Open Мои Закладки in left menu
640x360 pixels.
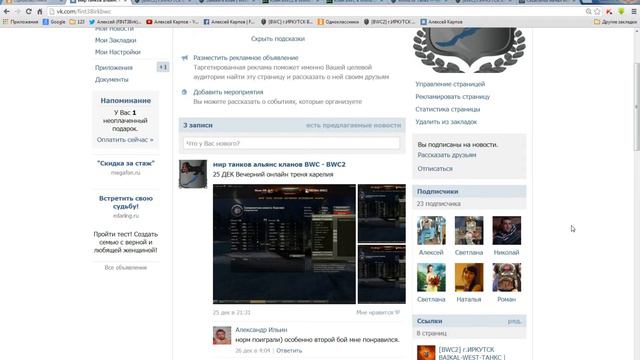point(116,40)
